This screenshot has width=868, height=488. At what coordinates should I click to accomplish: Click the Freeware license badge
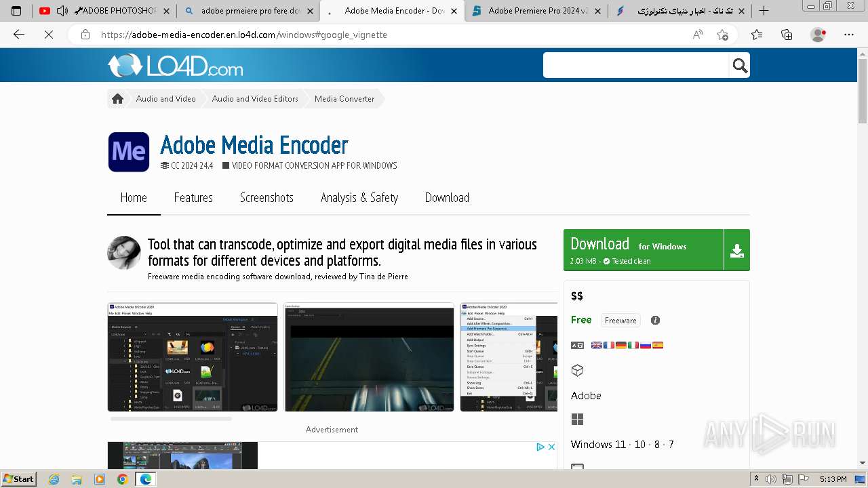[x=620, y=321]
